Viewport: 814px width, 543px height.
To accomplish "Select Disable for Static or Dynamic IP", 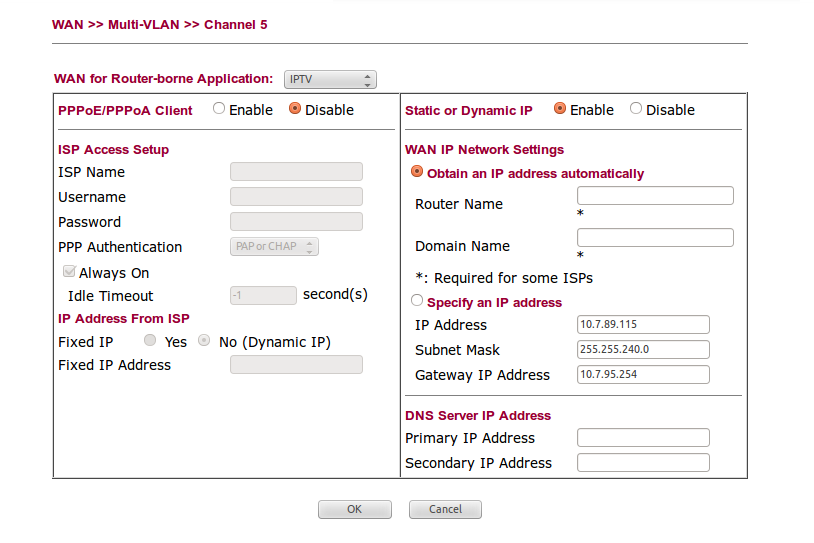I will [x=636, y=109].
